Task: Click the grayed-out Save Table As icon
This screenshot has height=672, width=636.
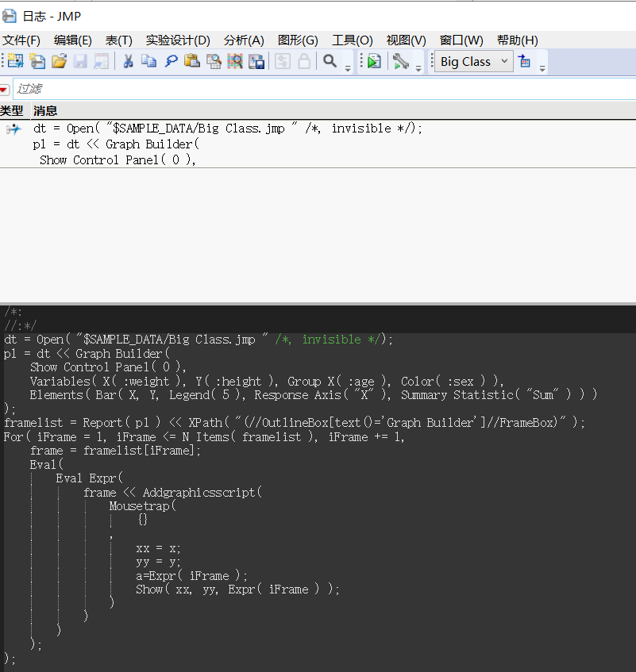Action: coord(101,61)
